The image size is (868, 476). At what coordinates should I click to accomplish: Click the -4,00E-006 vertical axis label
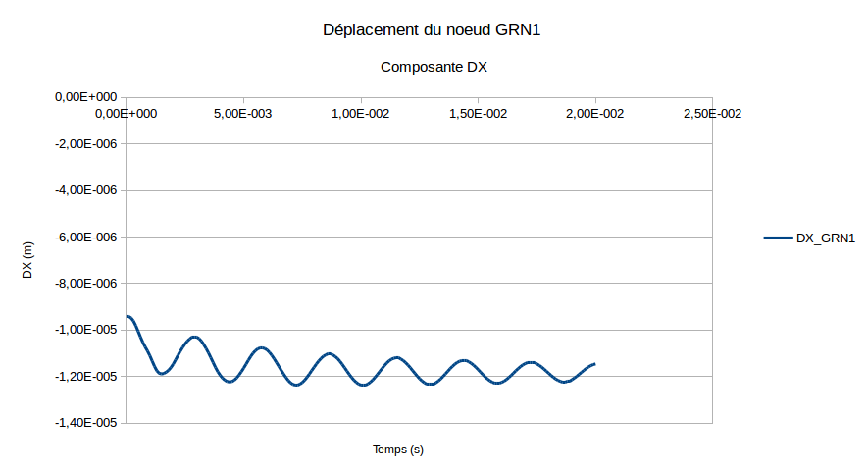click(85, 190)
